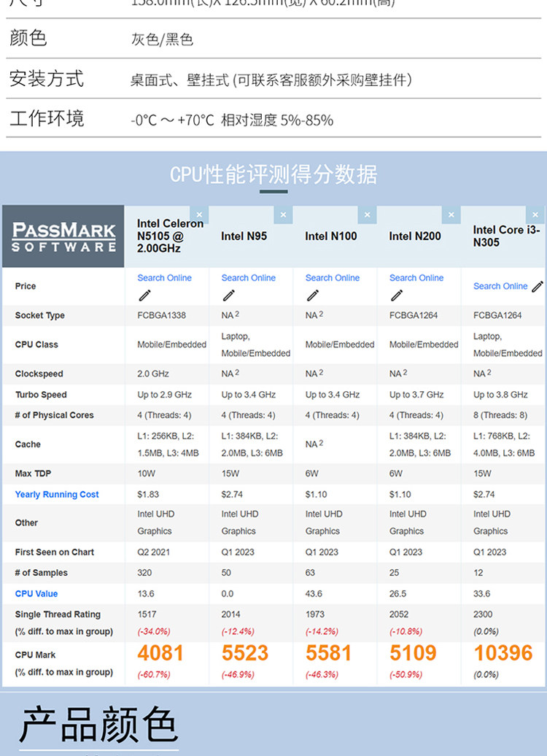547x756 pixels.
Task: Click the 工作环境 spec label
Action: coord(47,118)
